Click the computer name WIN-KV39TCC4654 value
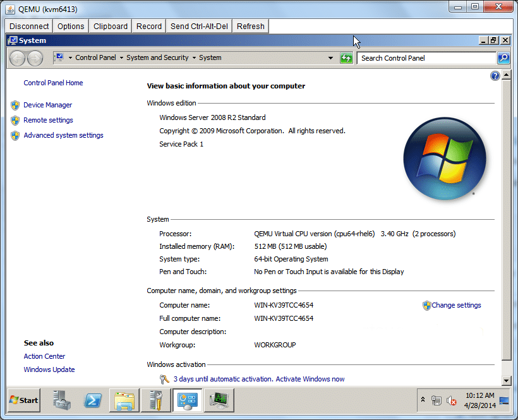Screen dimensions: 518x420 point(284,305)
